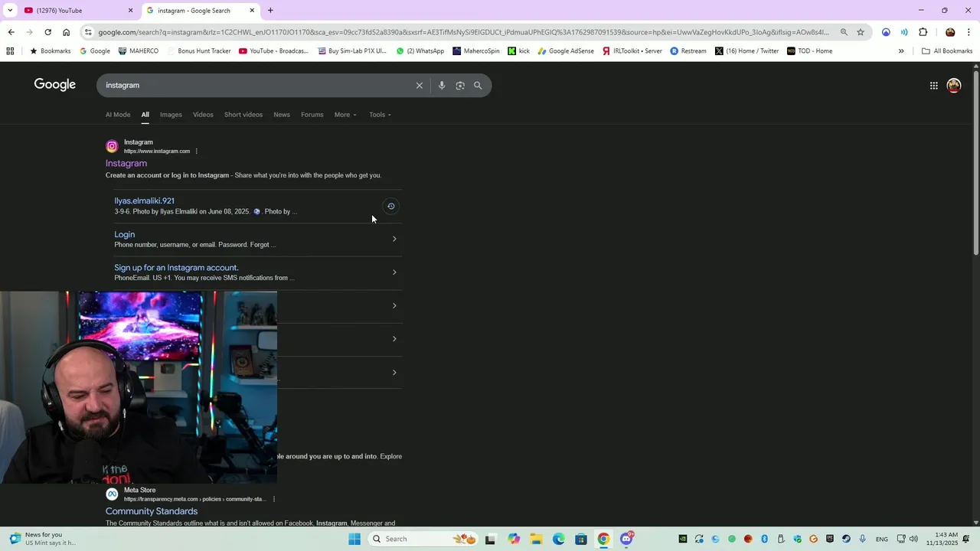Expand the Sign up sitelink chevron
This screenshot has width=980, height=551.
tap(394, 272)
